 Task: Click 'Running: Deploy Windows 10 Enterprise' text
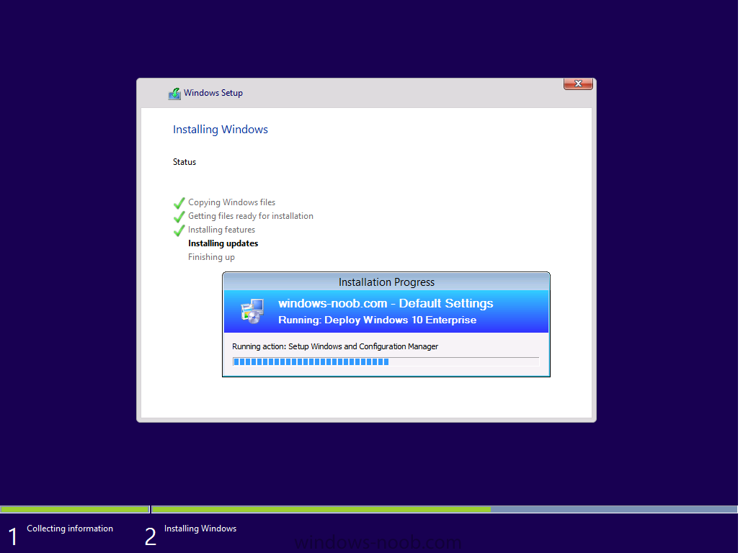377,320
